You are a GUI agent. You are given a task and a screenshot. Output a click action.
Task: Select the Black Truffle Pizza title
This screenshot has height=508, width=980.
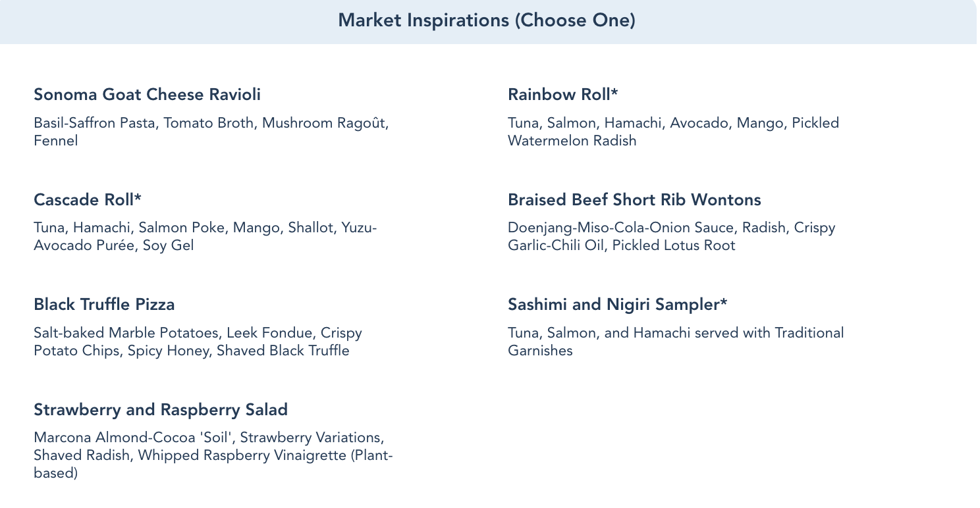pos(104,305)
